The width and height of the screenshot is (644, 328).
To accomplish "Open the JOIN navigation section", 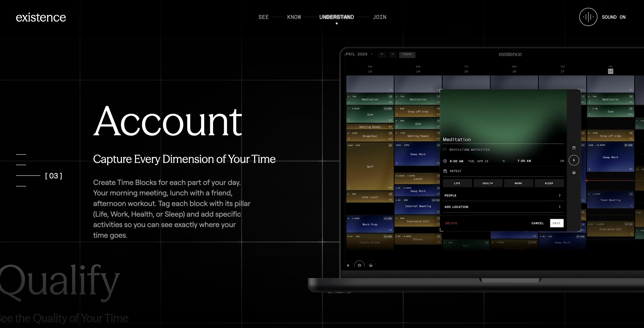I will (379, 17).
